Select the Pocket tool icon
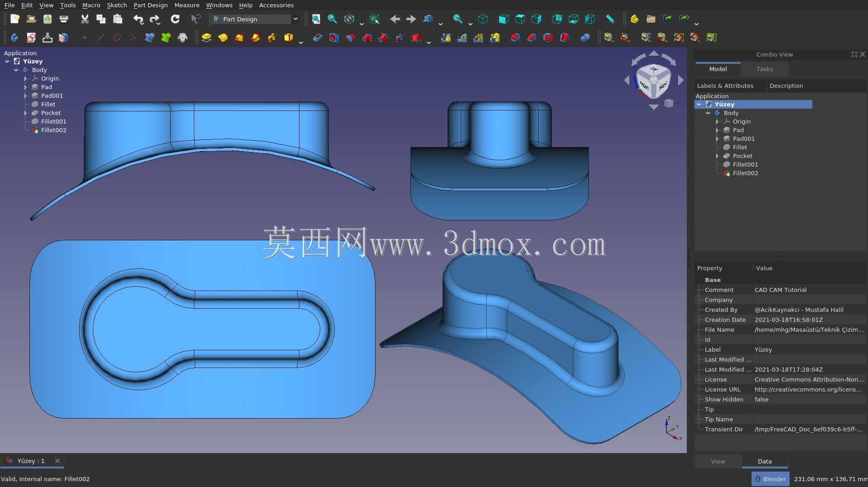Image resolution: width=868 pixels, height=487 pixels. [x=318, y=38]
